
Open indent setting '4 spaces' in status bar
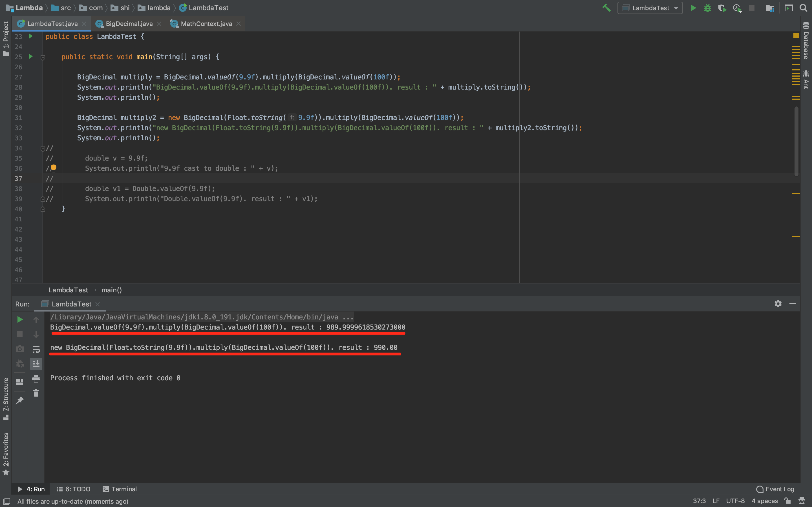pos(764,501)
